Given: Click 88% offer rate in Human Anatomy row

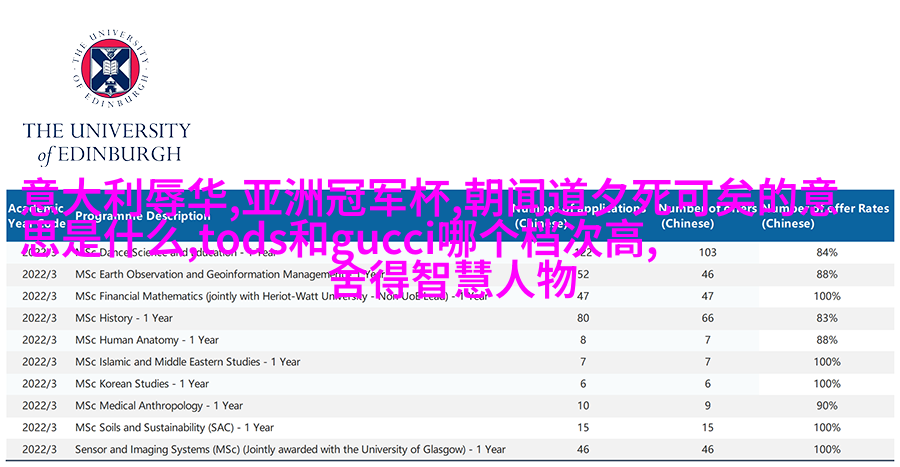Looking at the screenshot, I should (827, 340).
